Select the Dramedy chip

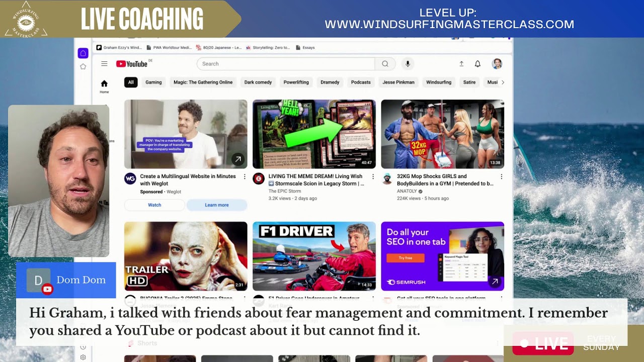click(330, 82)
